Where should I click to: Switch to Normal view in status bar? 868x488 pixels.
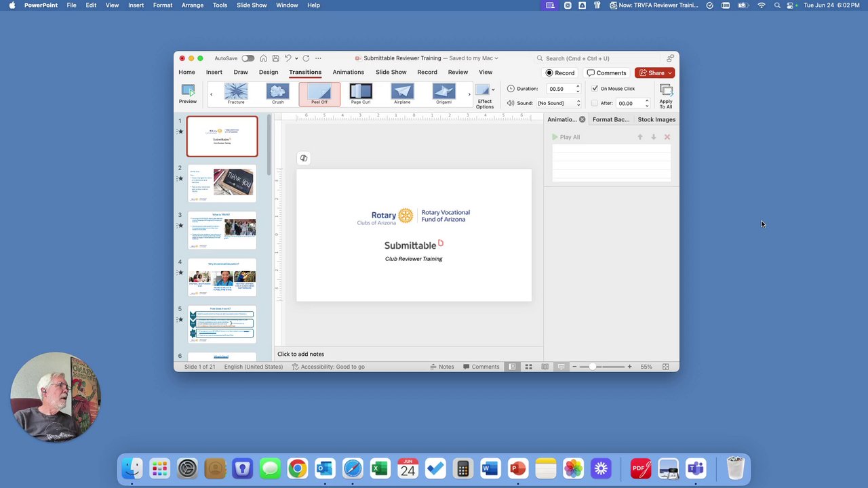(512, 367)
